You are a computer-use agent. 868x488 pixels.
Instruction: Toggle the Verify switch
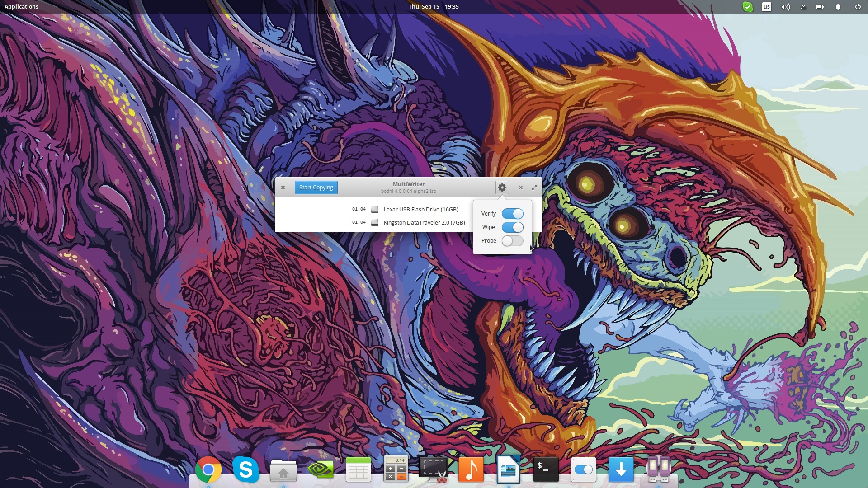pos(512,214)
